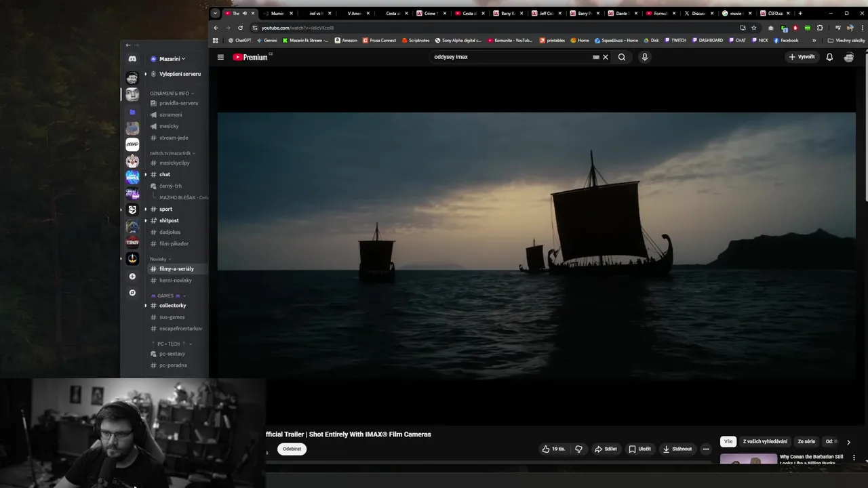Open the Discord server folder icon

pos(132,112)
